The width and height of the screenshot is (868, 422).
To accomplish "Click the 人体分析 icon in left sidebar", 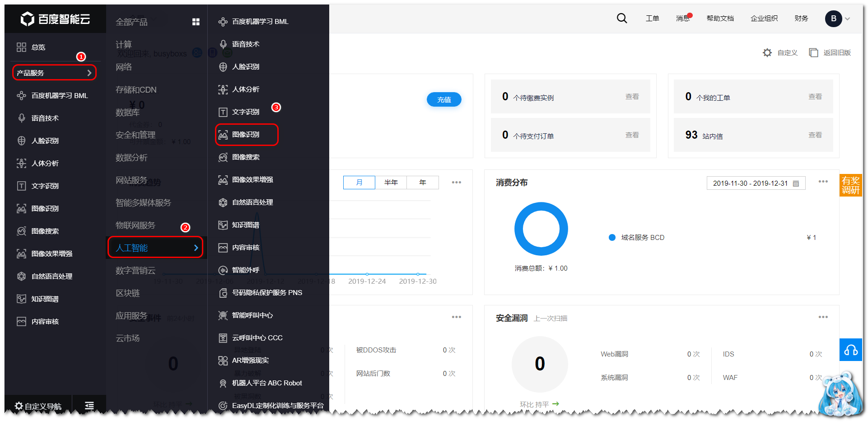I will (x=21, y=163).
